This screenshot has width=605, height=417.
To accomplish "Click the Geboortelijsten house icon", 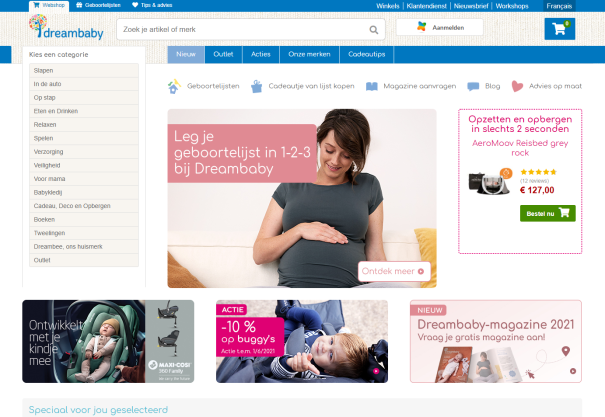I will pos(174,86).
